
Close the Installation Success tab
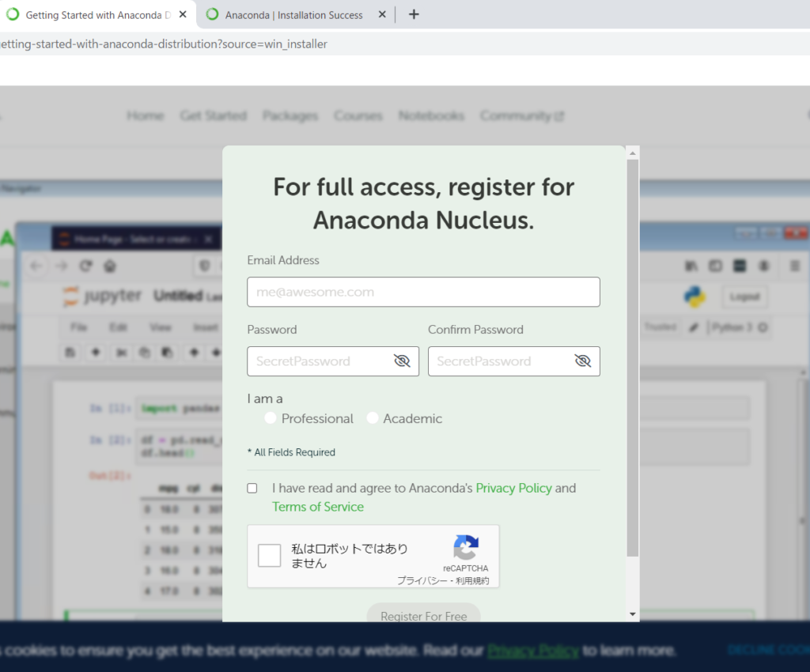(382, 14)
